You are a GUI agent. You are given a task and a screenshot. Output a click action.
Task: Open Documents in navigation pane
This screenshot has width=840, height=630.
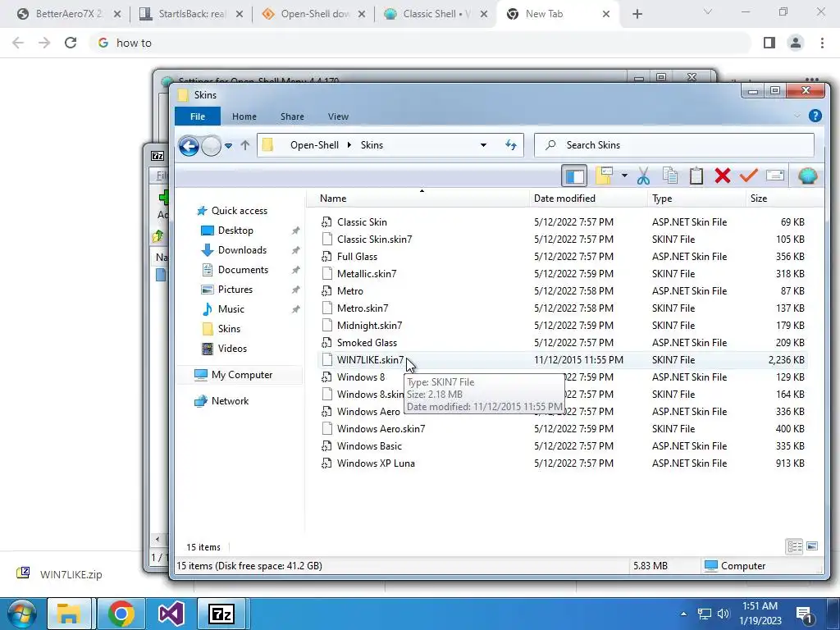pos(243,270)
